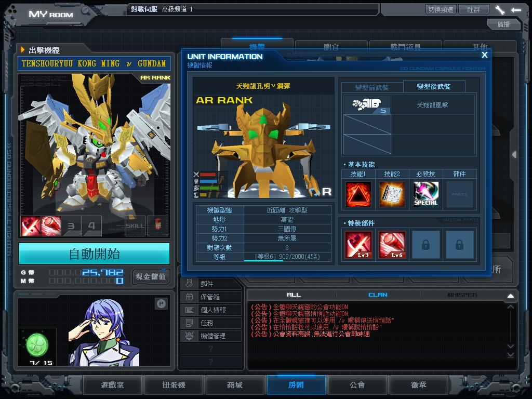The width and height of the screenshot is (532, 399).
Task: Collapse right side panel arrow
Action: [514, 154]
